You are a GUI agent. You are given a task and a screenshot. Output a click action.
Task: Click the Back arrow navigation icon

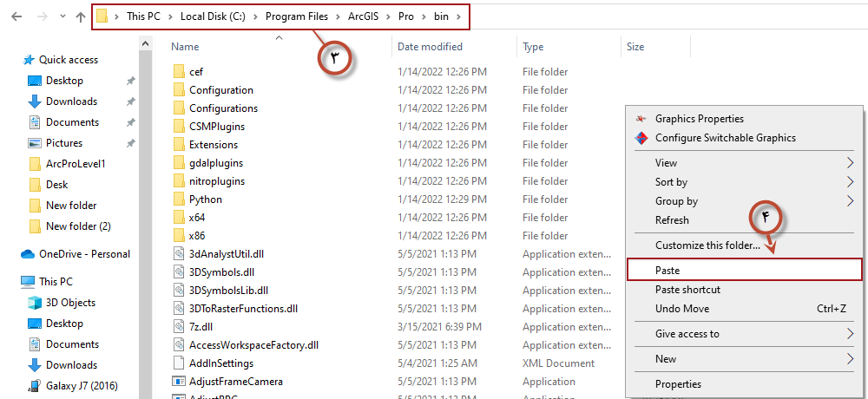[15, 16]
